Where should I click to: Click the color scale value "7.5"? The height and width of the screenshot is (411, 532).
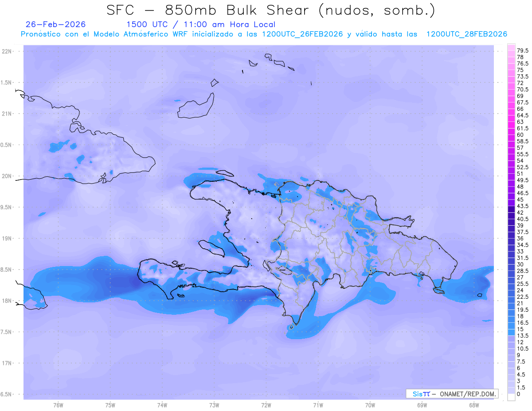(521, 361)
